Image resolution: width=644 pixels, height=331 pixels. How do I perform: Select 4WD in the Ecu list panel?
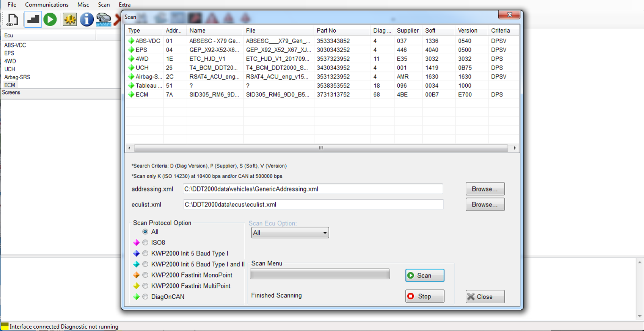[x=10, y=61]
